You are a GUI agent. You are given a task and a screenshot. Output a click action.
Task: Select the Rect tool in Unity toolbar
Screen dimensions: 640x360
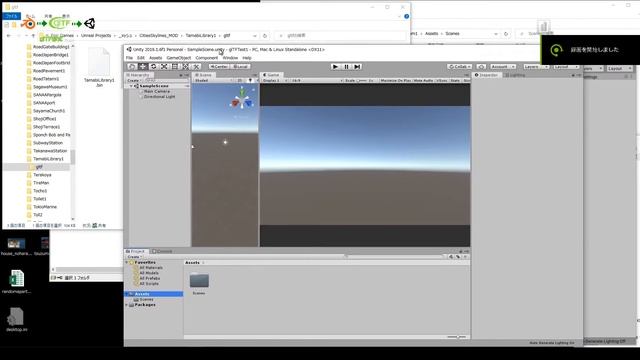coord(174,67)
